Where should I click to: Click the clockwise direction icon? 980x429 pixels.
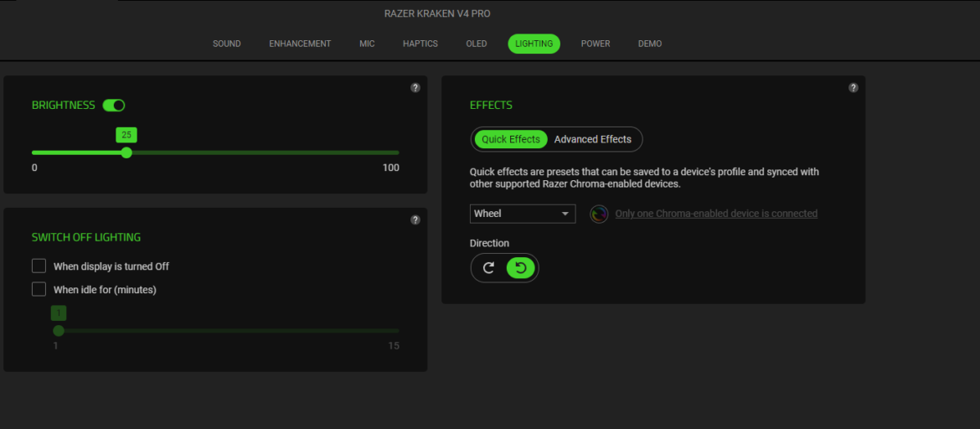tap(489, 268)
